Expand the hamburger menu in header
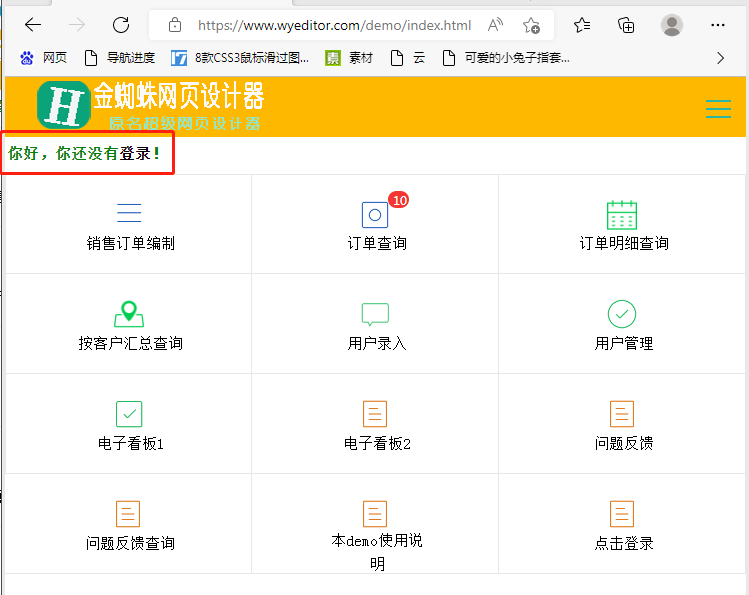Viewport: 749px width, 595px height. (x=718, y=109)
